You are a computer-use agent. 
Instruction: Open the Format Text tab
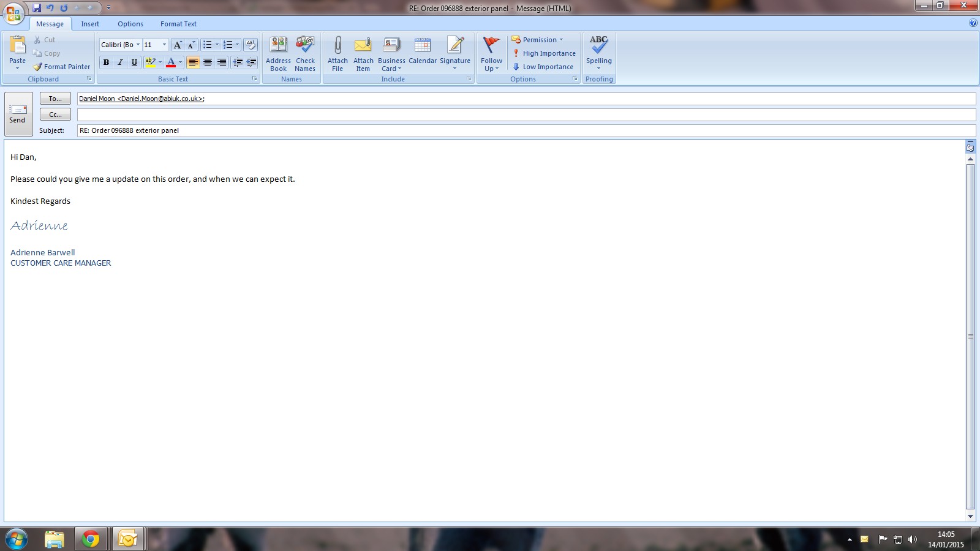178,24
